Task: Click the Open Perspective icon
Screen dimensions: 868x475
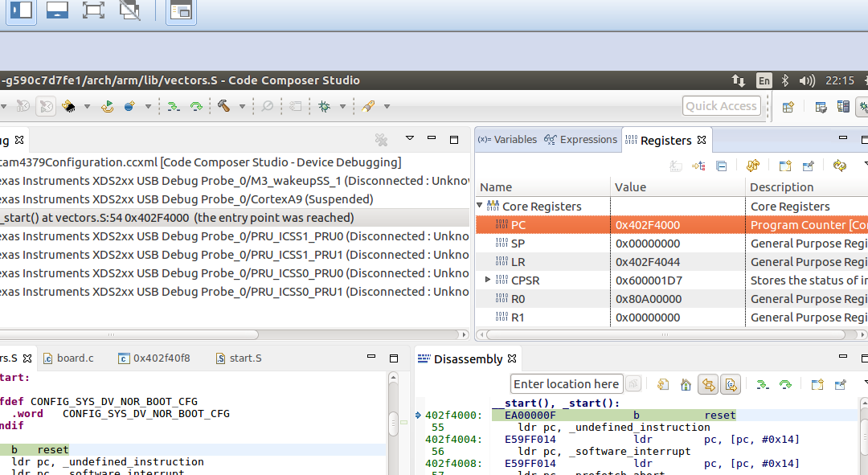Action: click(788, 106)
